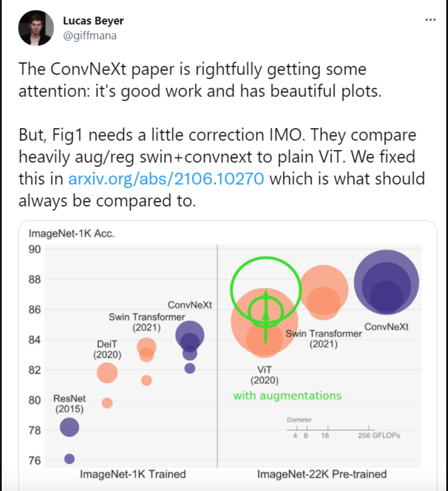This screenshot has width=448, height=491.
Task: Click the 'ImageNet-1K Acc.' chart title
Action: [x=71, y=233]
